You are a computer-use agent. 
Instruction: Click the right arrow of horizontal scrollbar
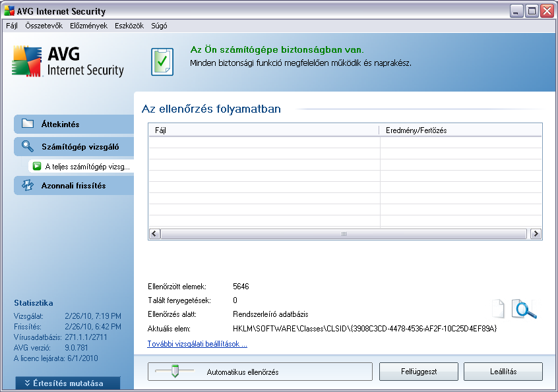click(536, 233)
